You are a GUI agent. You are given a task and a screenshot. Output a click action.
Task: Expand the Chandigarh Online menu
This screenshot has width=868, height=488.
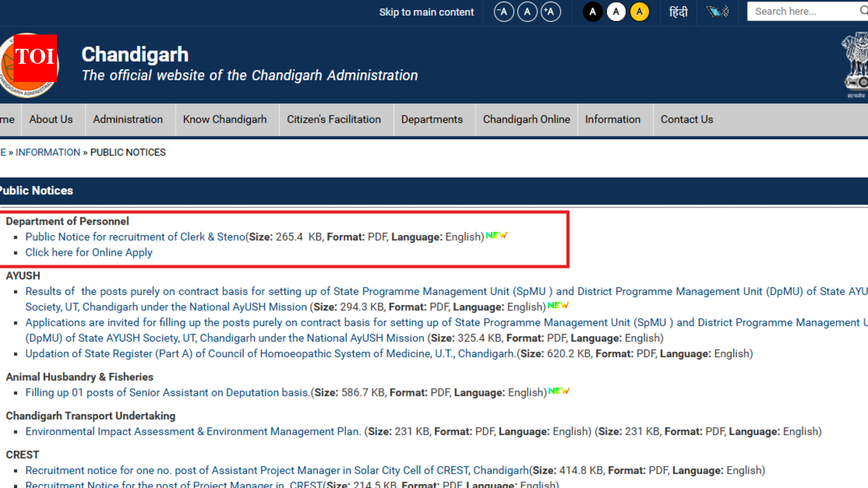point(526,119)
